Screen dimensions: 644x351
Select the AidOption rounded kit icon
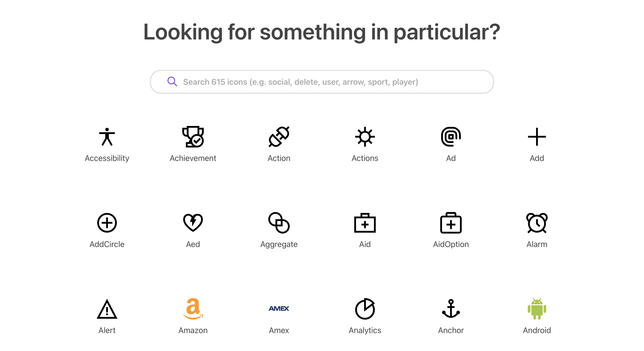point(451,223)
